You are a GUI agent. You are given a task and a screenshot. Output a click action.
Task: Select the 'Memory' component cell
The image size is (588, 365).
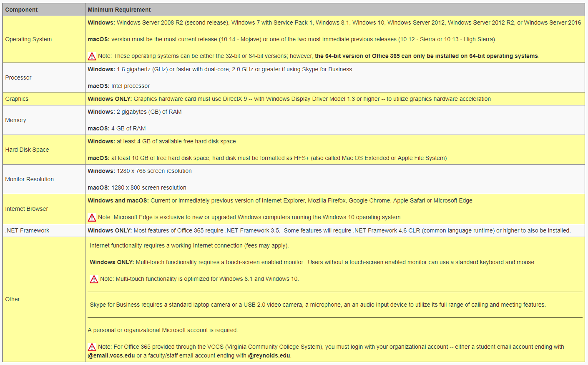tap(44, 120)
